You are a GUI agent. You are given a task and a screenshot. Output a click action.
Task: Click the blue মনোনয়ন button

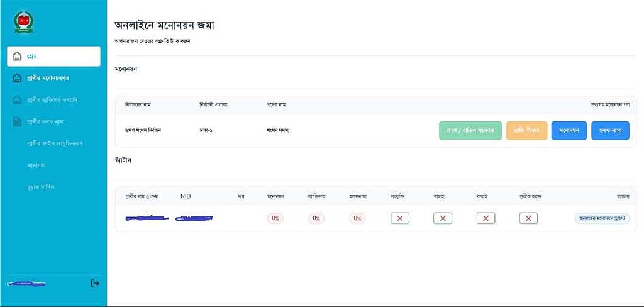coord(569,131)
